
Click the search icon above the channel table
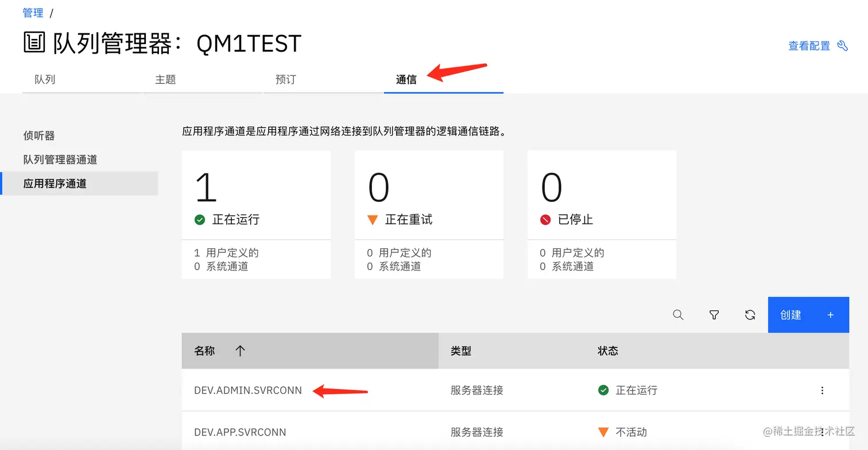click(678, 315)
